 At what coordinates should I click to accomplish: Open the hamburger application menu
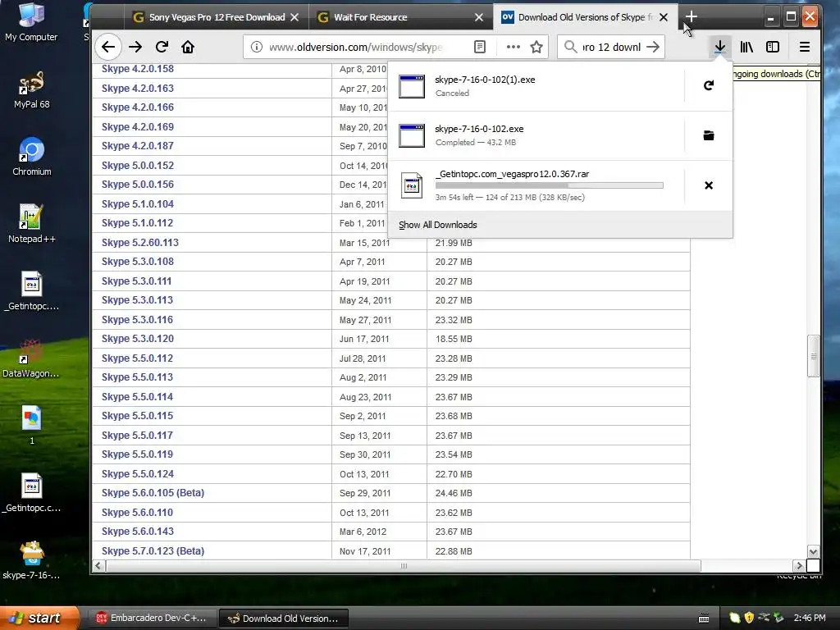804,47
